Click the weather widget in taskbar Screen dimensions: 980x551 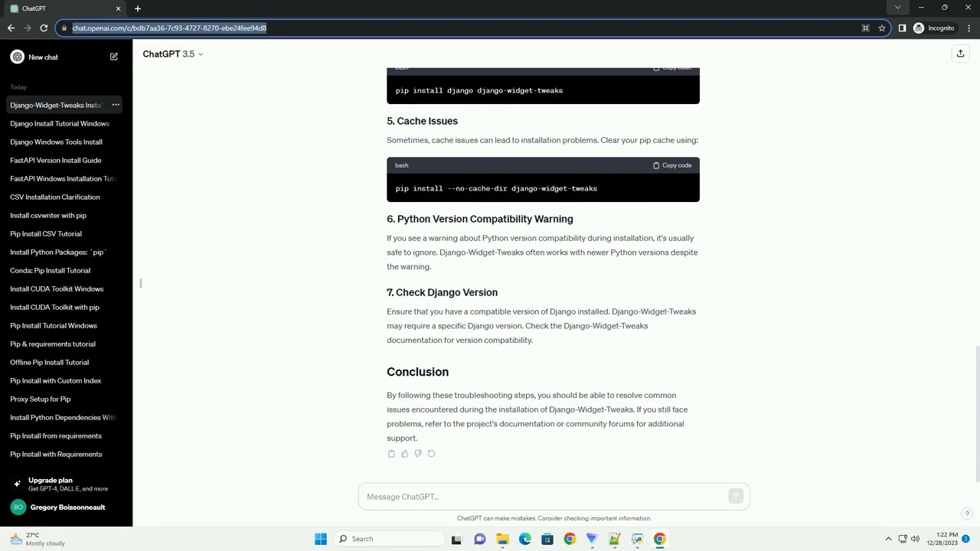(x=37, y=539)
